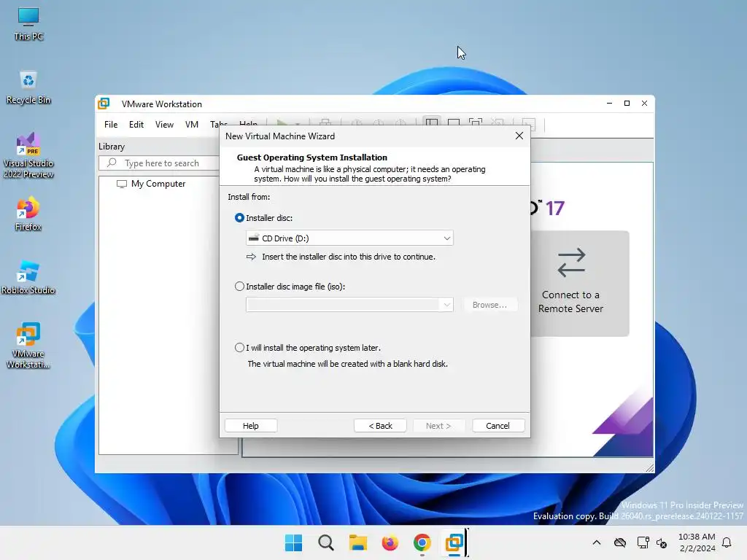Open the VM menu
This screenshot has height=560, width=747.
pos(192,124)
